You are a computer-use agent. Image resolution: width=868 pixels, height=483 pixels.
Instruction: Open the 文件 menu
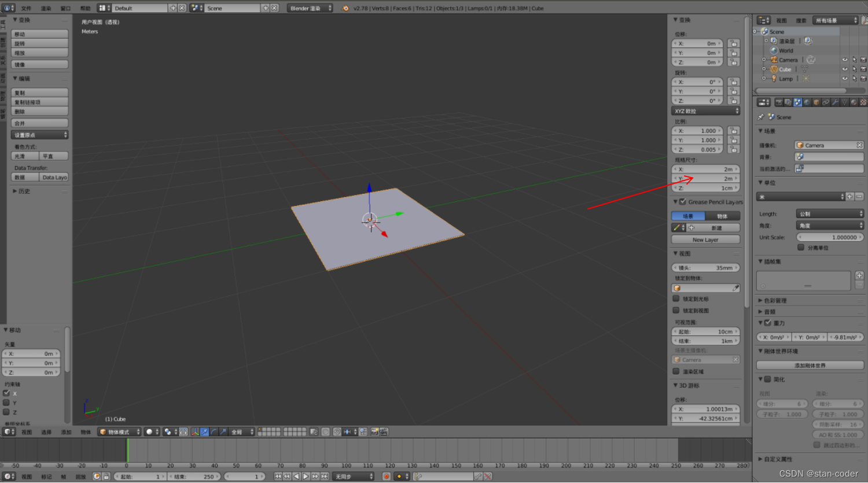25,8
